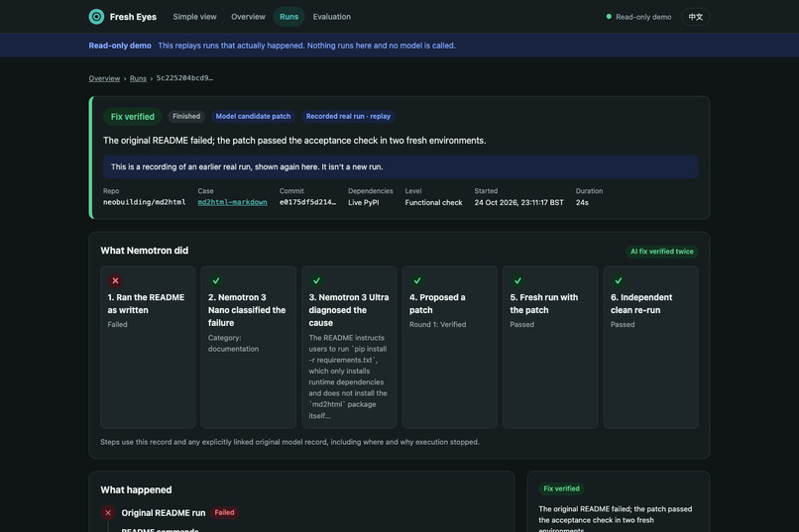Open the 'Proposed a patch' step card
The width and height of the screenshot is (799, 532).
449,347
